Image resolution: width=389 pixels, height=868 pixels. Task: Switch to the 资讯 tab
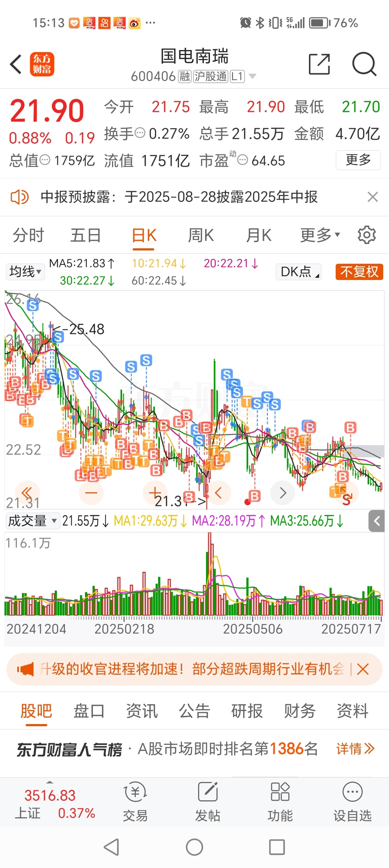point(142,711)
